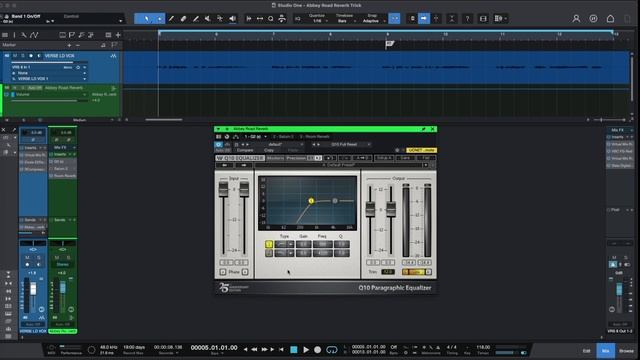Click the Trim value display
The height and width of the screenshot is (360, 640).
(388, 272)
